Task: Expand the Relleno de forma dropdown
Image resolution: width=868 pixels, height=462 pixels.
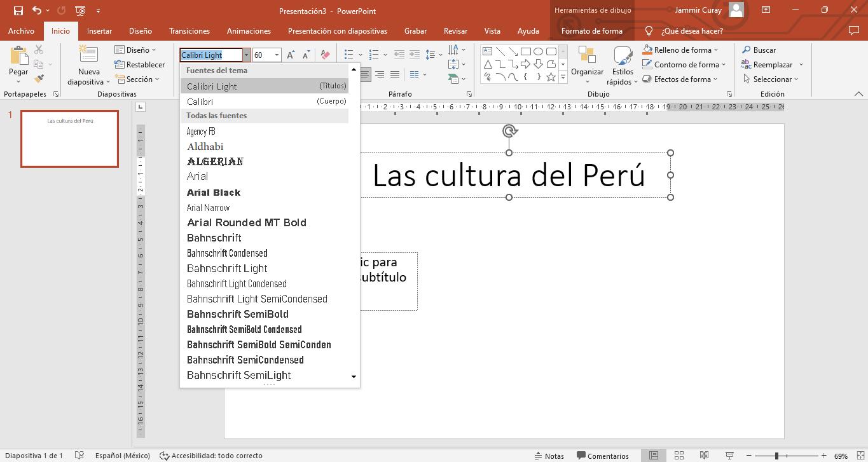Action: pyautogui.click(x=716, y=50)
